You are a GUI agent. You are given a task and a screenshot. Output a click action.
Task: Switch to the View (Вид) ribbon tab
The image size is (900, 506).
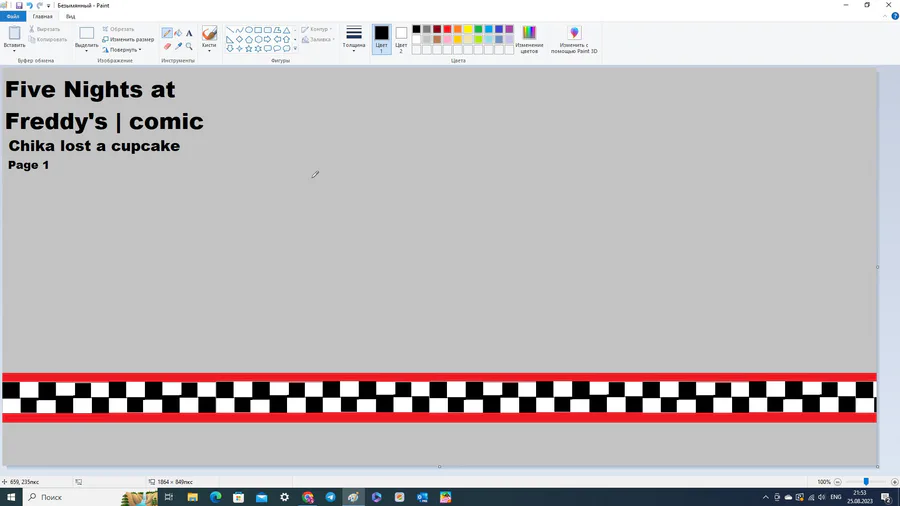(71, 17)
